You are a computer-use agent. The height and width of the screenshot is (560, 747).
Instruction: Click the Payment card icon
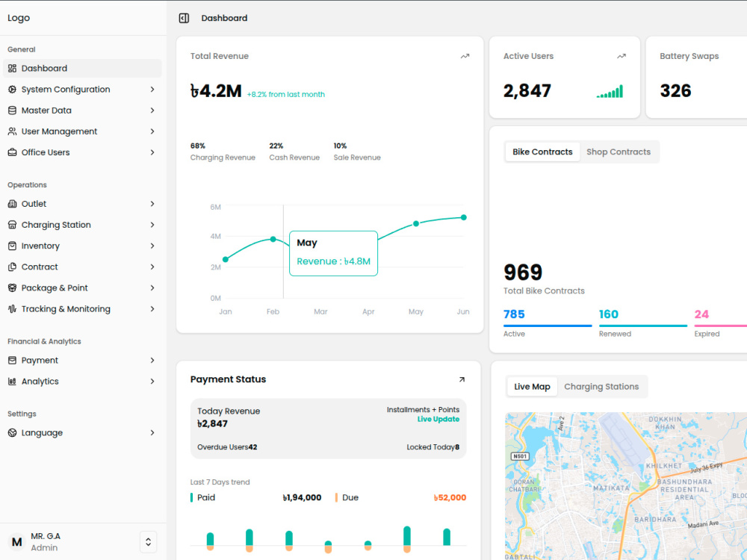point(13,360)
